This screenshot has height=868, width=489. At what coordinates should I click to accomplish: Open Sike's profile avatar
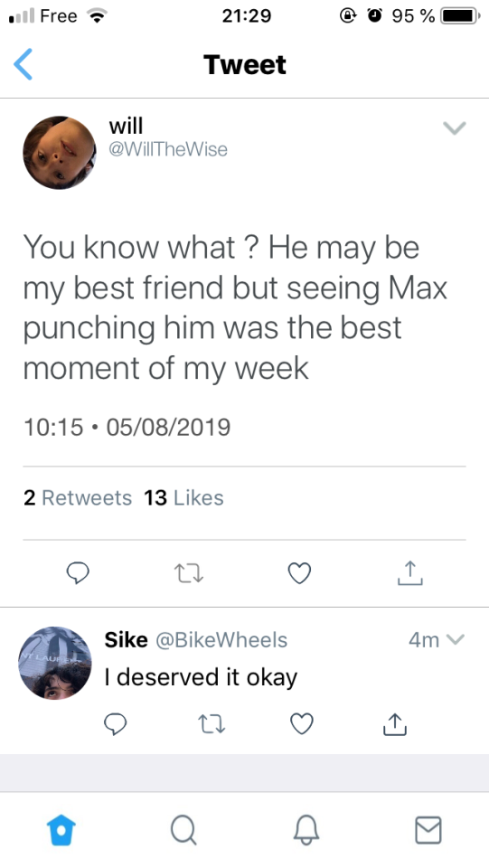tap(55, 663)
